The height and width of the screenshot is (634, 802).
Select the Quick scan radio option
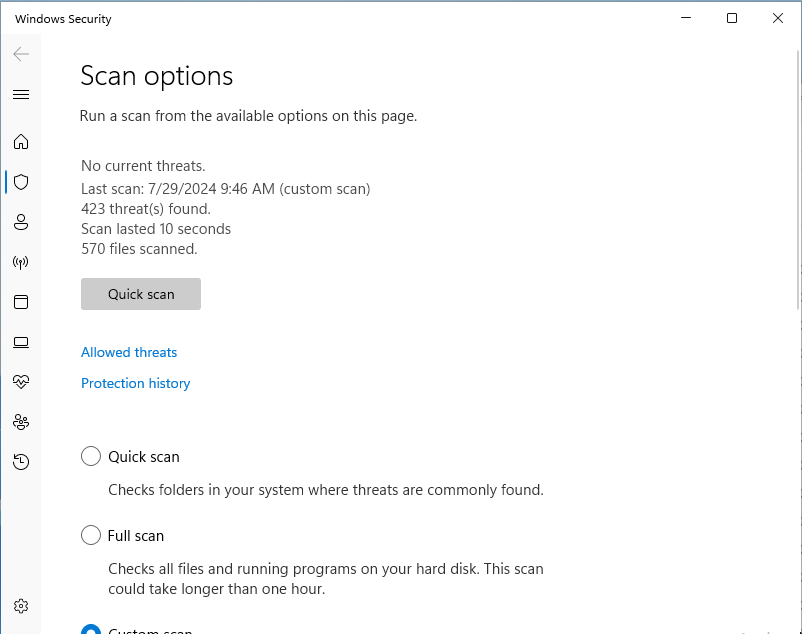click(x=91, y=456)
